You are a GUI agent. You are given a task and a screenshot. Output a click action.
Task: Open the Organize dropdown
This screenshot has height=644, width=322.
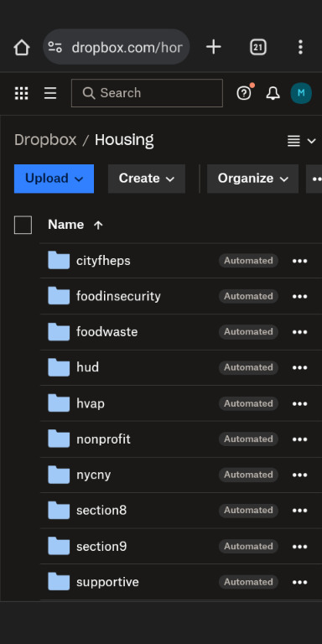252,179
